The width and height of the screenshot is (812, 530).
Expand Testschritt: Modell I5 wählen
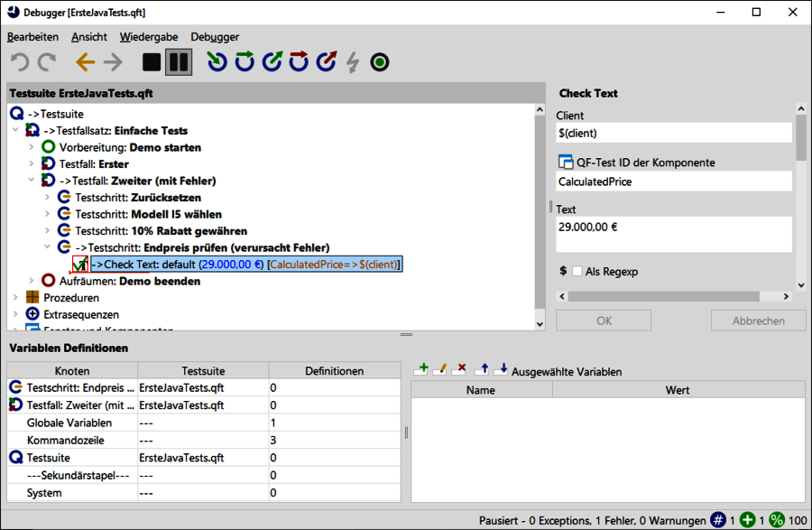(47, 214)
